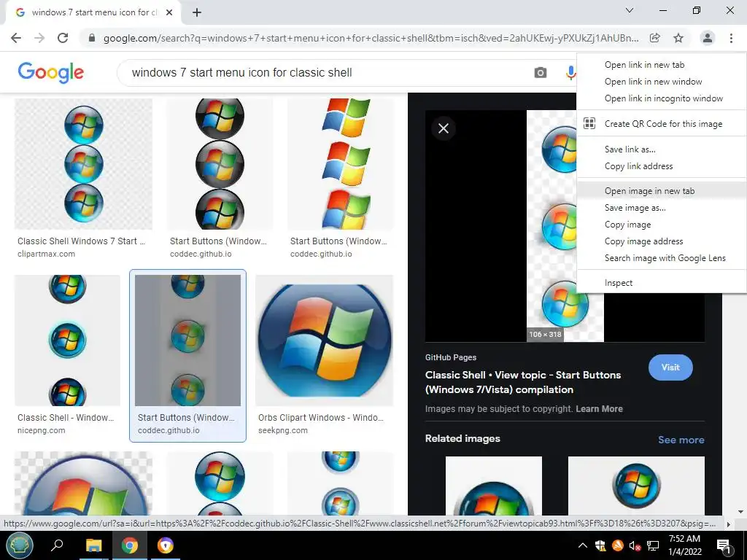Image resolution: width=747 pixels, height=560 pixels.
Task: Open Orbs Clipart Windows seekpng thumbnail
Action: pos(325,340)
